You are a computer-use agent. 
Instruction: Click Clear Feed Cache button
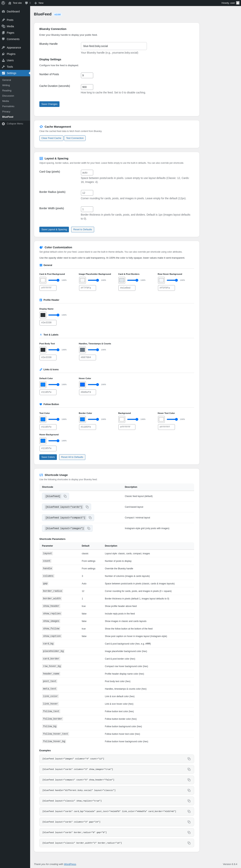(x=51, y=138)
